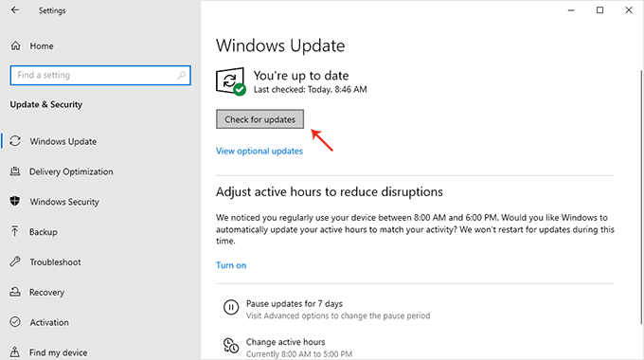The height and width of the screenshot is (360, 644).
Task: Click the Backup arrow icon
Action: (x=15, y=231)
